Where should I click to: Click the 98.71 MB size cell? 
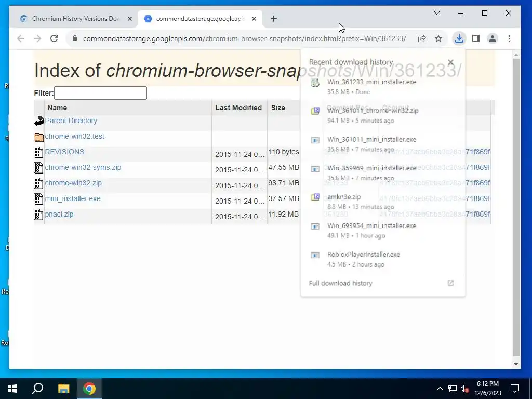tap(284, 183)
